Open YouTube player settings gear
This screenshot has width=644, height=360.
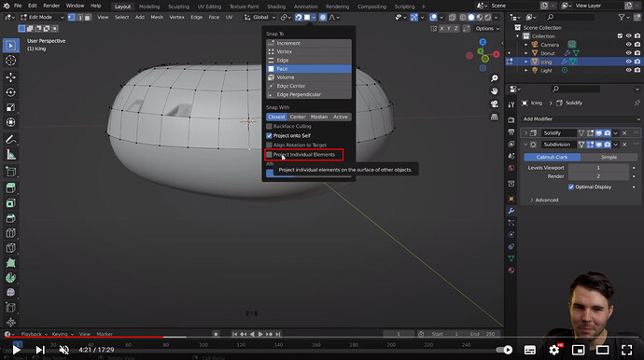(554, 350)
